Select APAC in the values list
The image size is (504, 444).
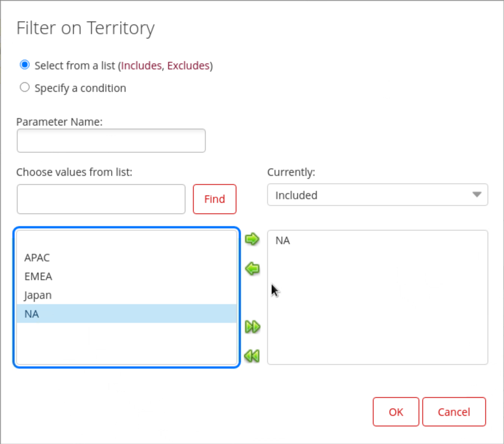click(37, 258)
